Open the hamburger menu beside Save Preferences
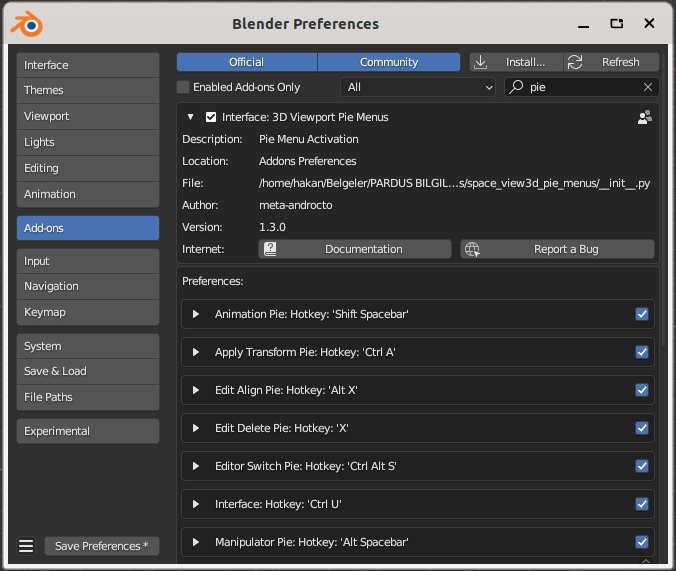The width and height of the screenshot is (676, 571). [26, 546]
